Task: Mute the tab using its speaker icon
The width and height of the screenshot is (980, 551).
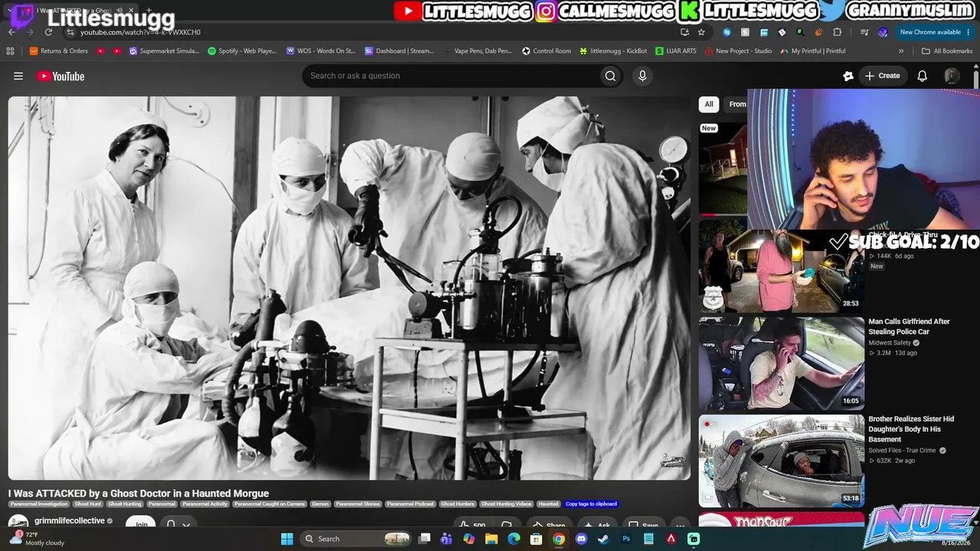Action: pyautogui.click(x=119, y=11)
